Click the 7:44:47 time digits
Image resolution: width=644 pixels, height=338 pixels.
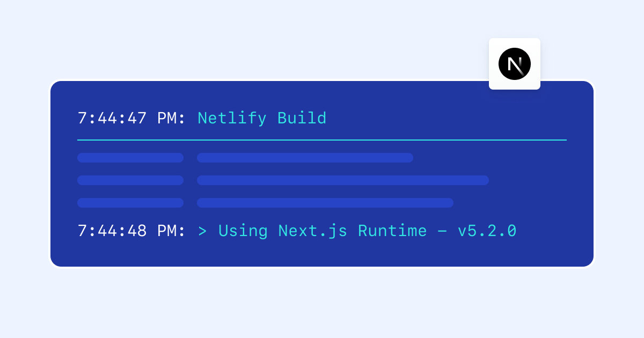[x=112, y=118]
